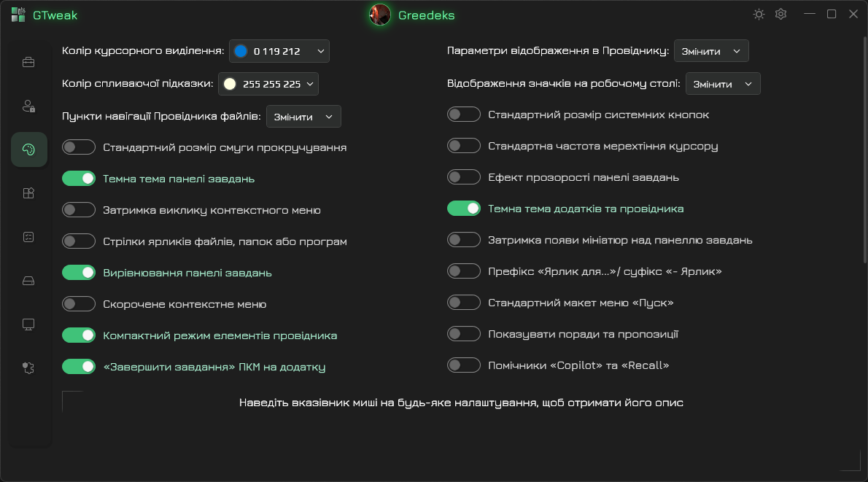Disable «Темна тема панелі завдань» toggle

pos(79,179)
